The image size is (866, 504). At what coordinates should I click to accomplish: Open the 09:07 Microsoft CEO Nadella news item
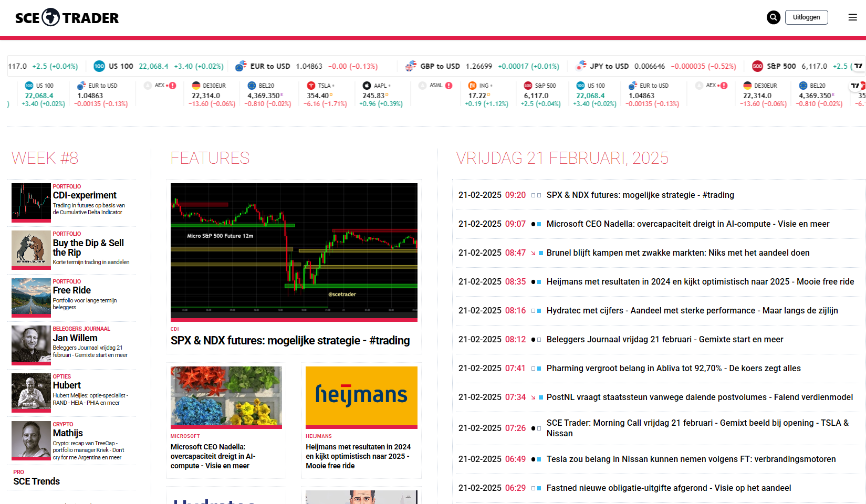tap(688, 224)
